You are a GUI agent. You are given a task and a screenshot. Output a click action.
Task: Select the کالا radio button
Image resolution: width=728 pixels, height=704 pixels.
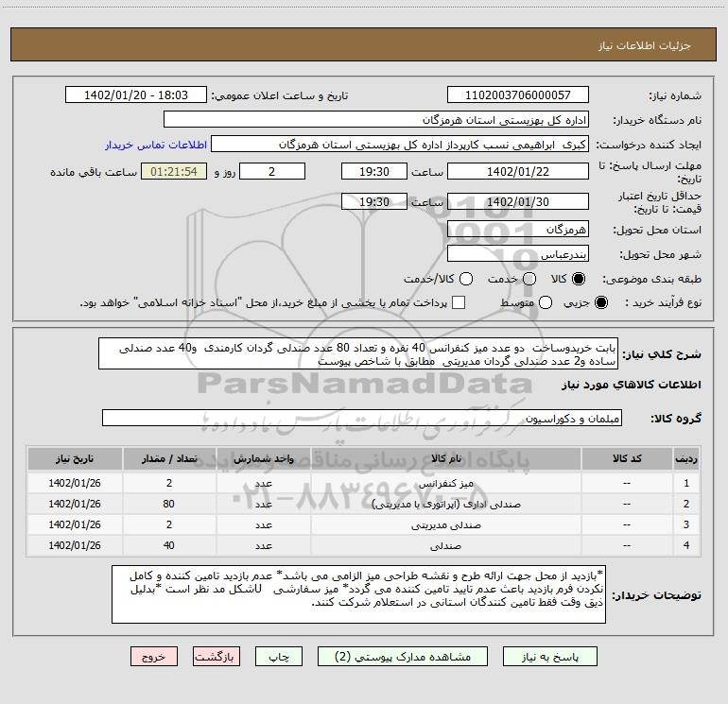[579, 280]
